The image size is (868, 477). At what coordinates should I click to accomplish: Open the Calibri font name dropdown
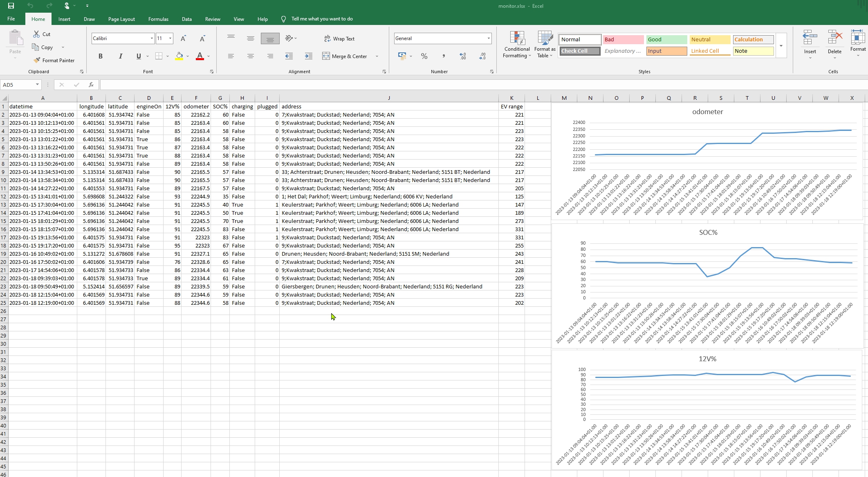152,38
